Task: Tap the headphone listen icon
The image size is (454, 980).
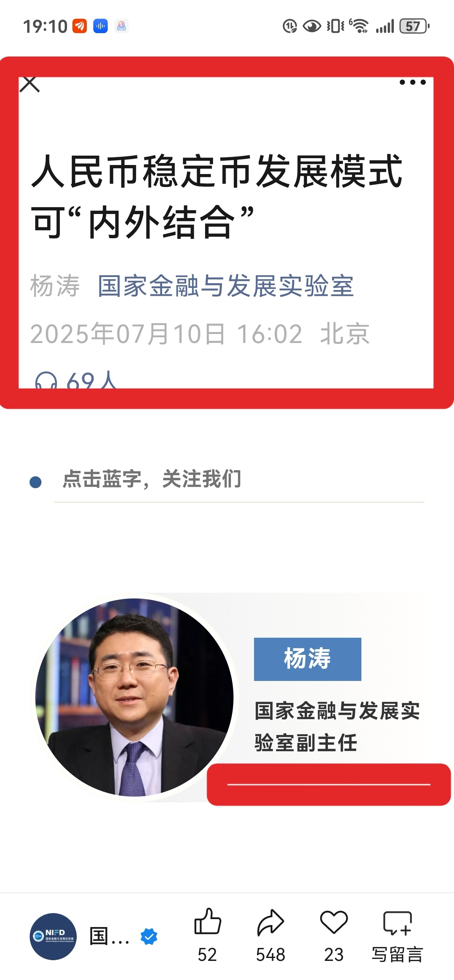Action: pos(46,380)
